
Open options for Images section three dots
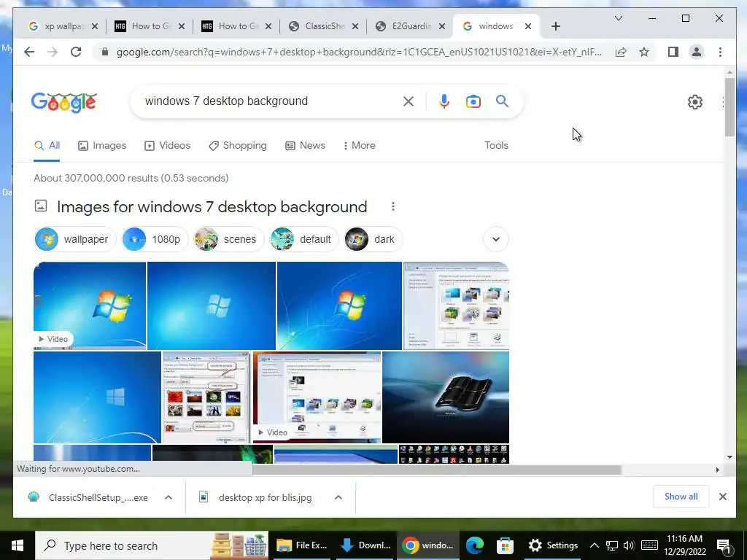(393, 206)
